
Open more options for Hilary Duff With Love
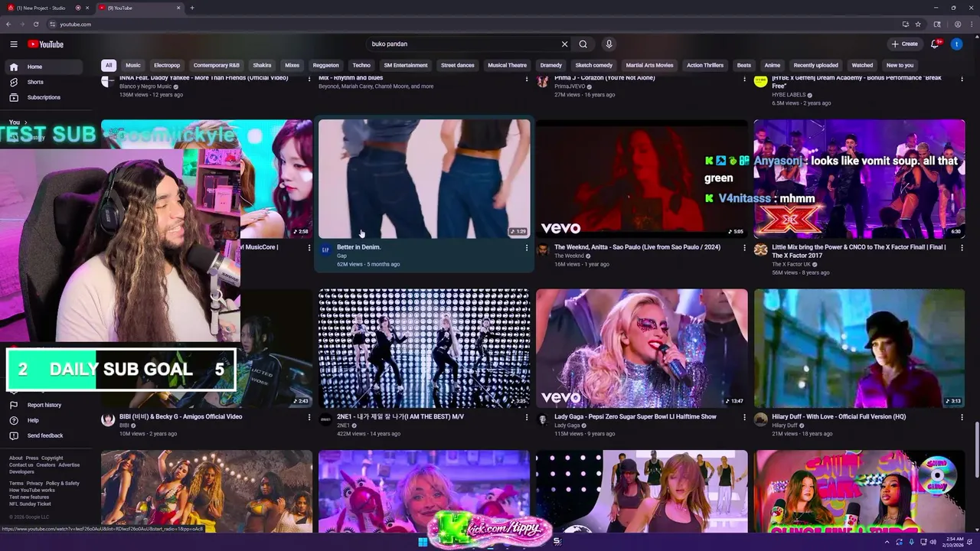tap(962, 418)
